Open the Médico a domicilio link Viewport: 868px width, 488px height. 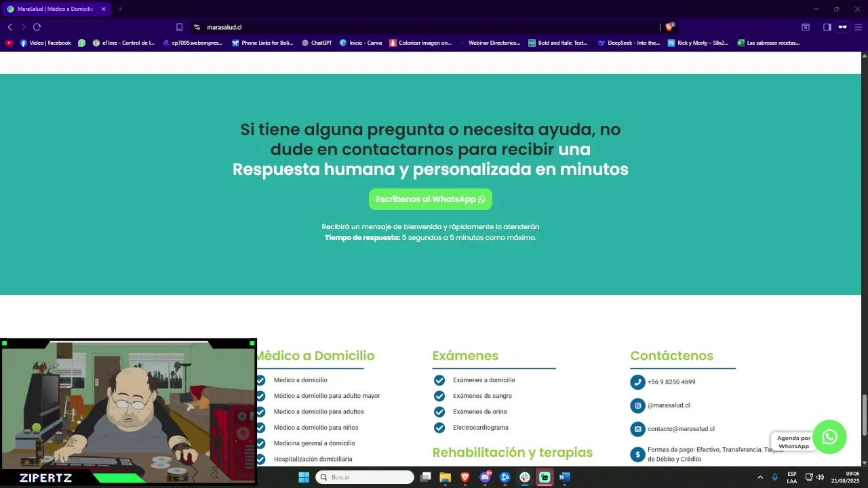coord(300,380)
